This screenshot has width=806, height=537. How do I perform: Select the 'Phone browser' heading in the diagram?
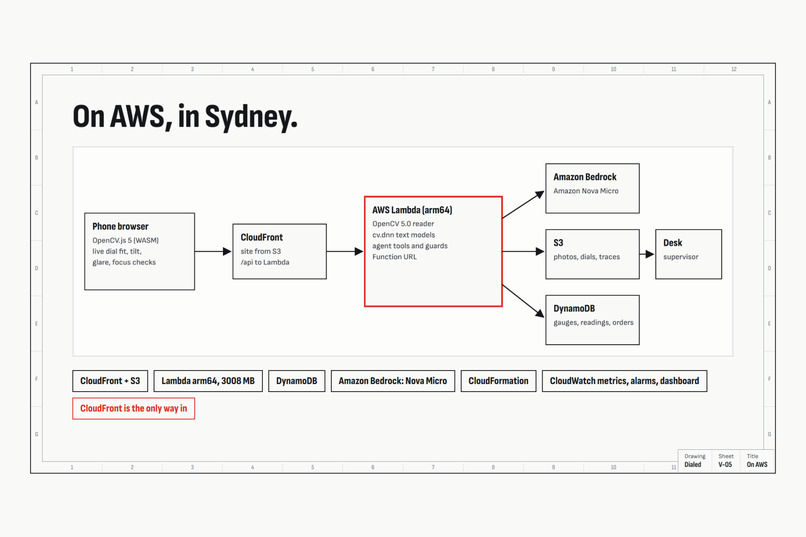[x=120, y=226]
